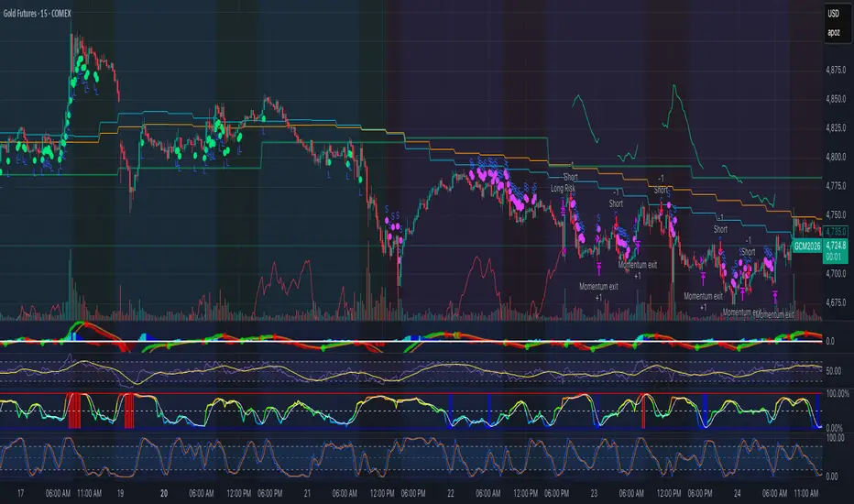Click the 4,724.8 current price label
Viewport: 854px width, 504px height.
[x=836, y=246]
